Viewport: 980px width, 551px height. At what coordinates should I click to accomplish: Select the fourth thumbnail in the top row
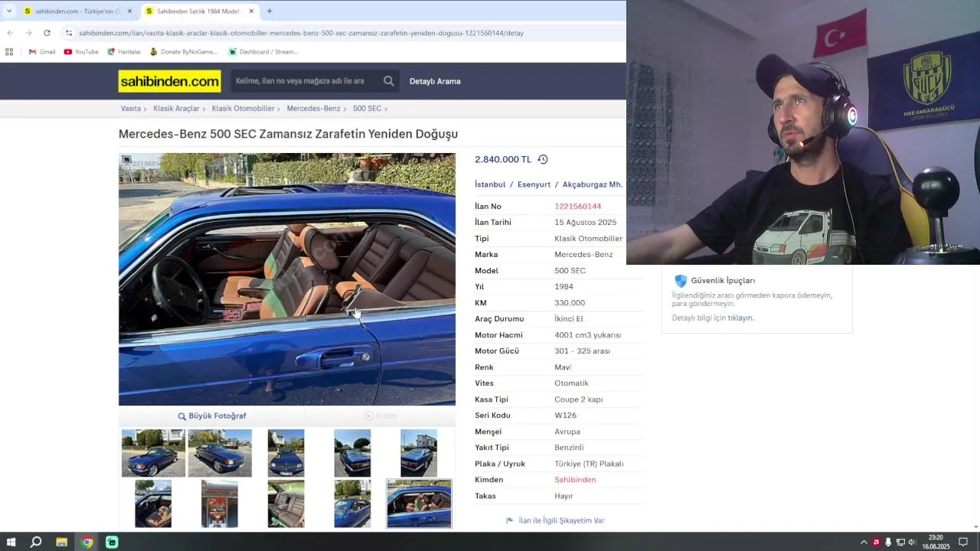pos(352,453)
